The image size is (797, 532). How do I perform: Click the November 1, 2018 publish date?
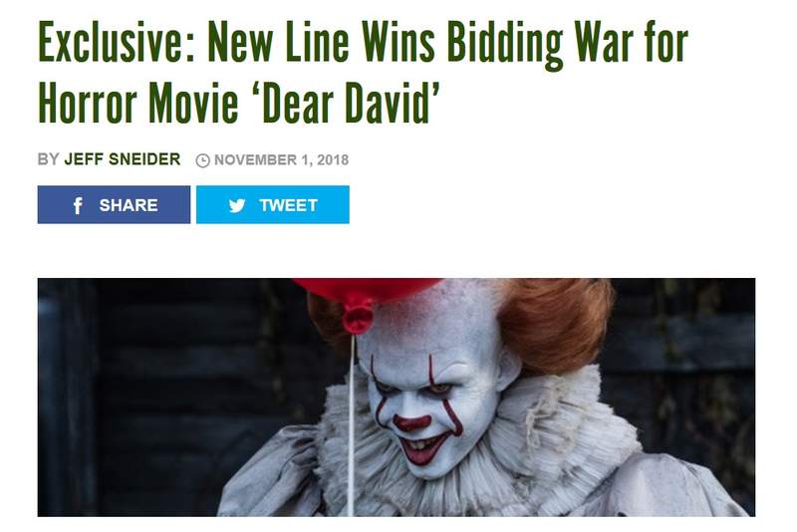point(281,160)
